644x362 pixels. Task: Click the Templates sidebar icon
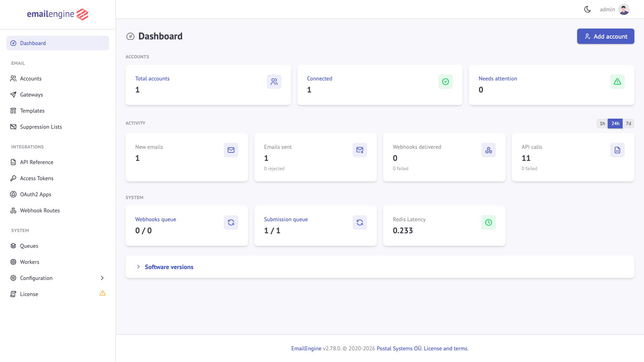[13, 111]
